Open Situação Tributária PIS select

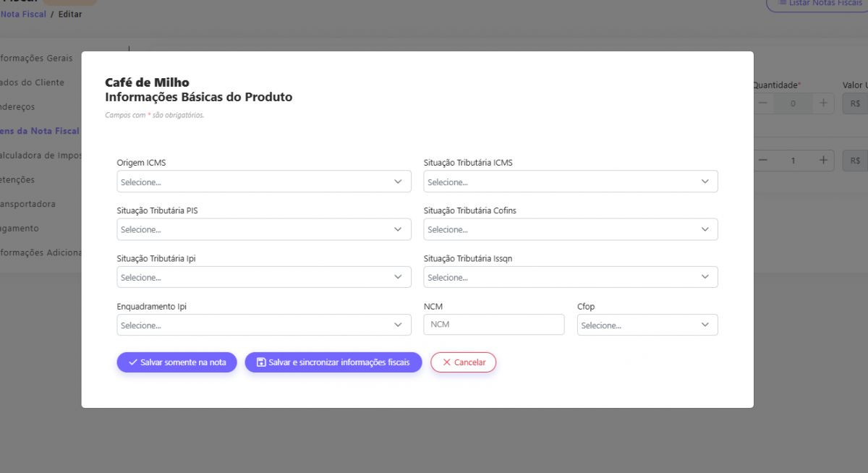[263, 229]
